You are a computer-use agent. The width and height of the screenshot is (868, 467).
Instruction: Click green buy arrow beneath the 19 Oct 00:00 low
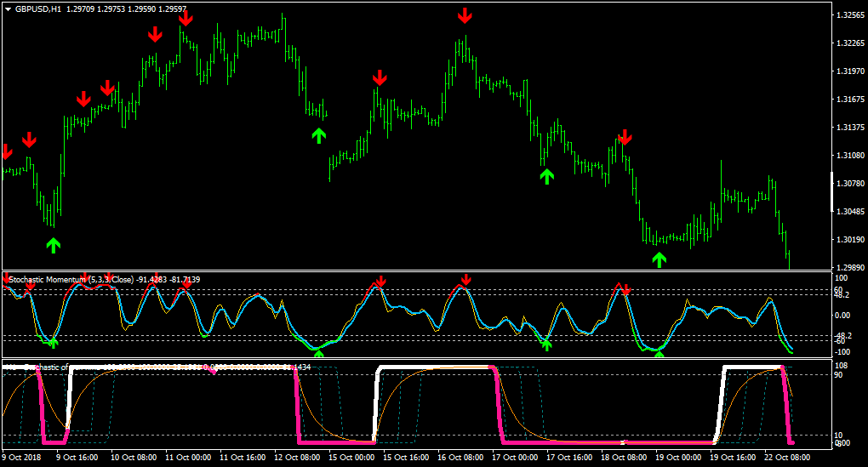click(659, 259)
